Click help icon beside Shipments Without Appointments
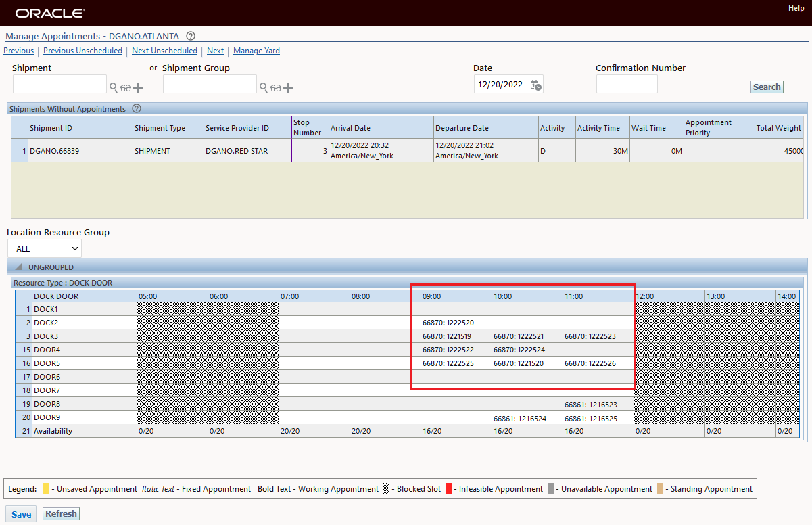 point(137,109)
